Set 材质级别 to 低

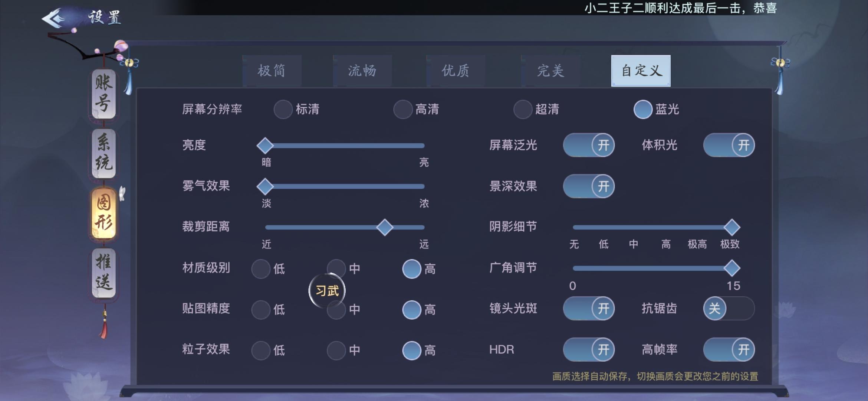pos(261,268)
